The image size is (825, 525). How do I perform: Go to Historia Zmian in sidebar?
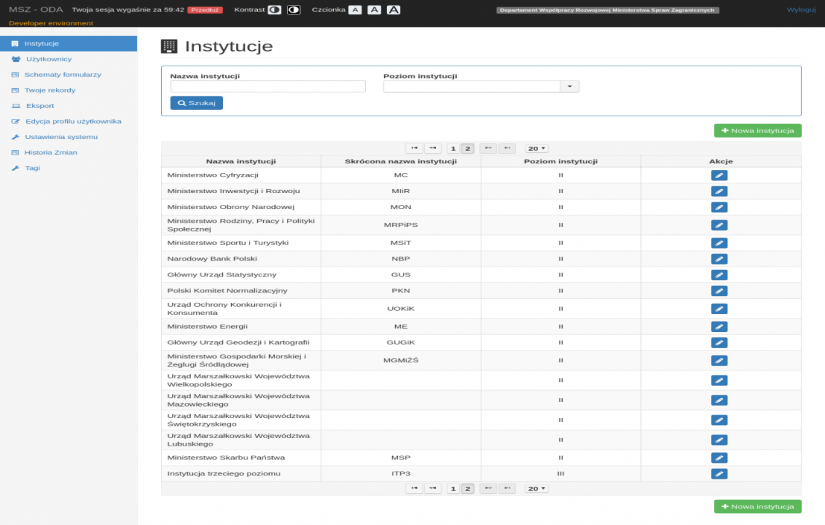tap(50, 152)
